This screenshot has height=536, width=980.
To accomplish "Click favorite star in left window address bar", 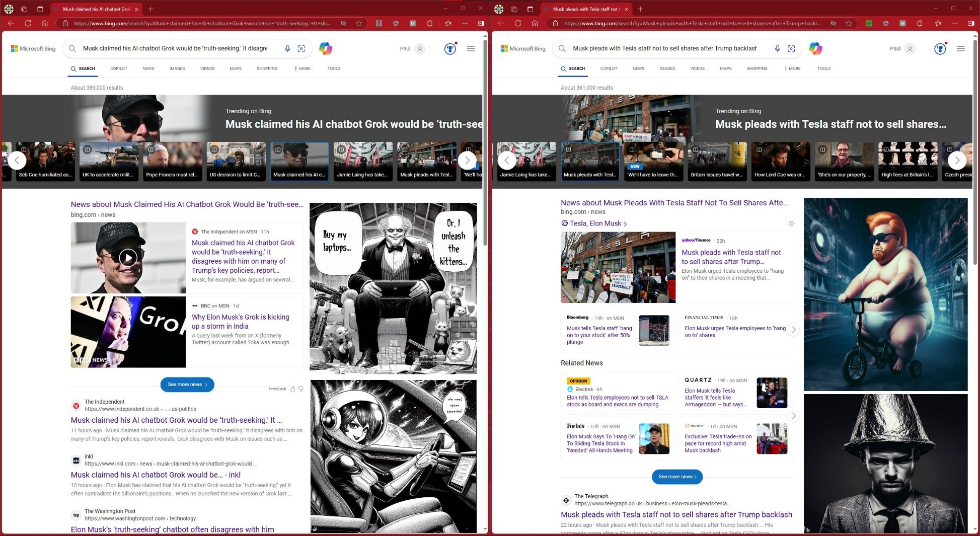I will pos(358,23).
